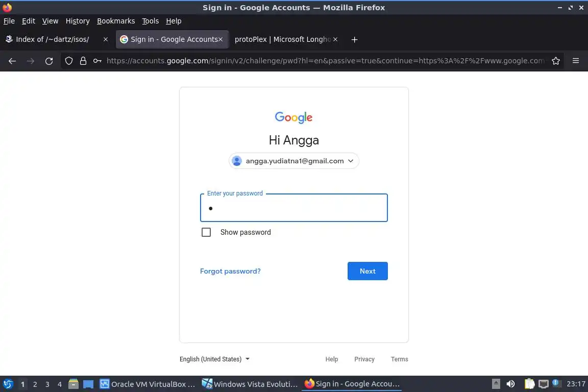Expand the angga.yudiatna1@gmail.com account selector
The image size is (588, 392).
[x=293, y=161]
